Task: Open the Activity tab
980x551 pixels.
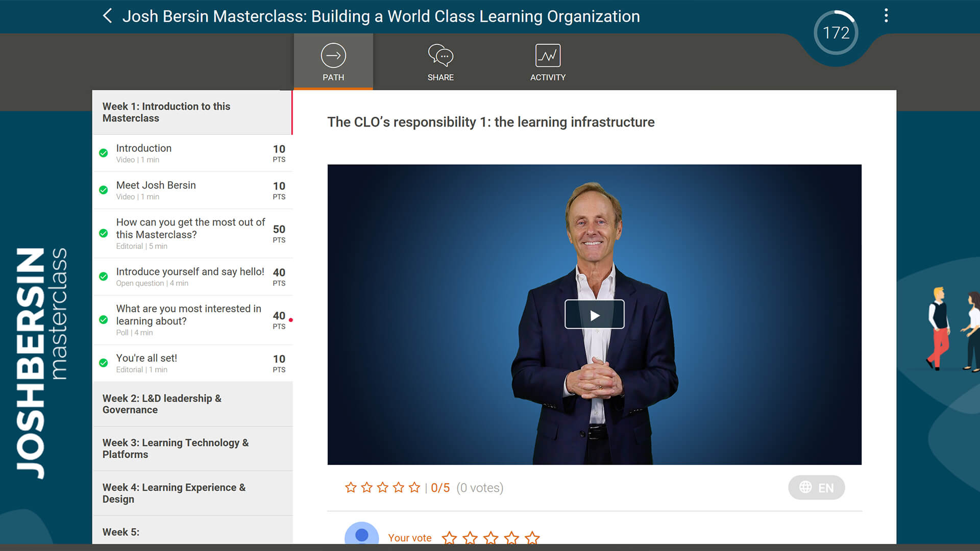Action: pos(548,62)
